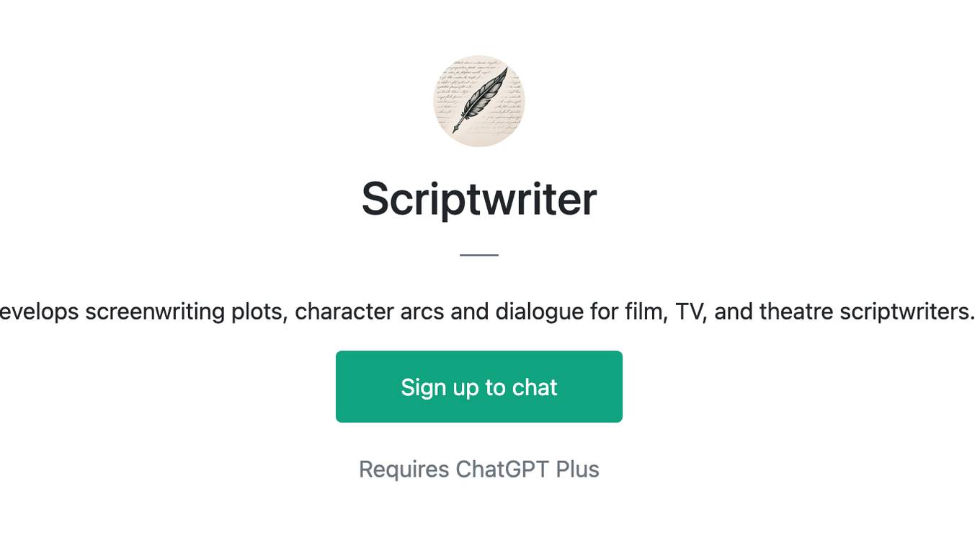Click the partially cut-off word 'evelops'
Viewport: 980px width, 551px height.
click(40, 312)
